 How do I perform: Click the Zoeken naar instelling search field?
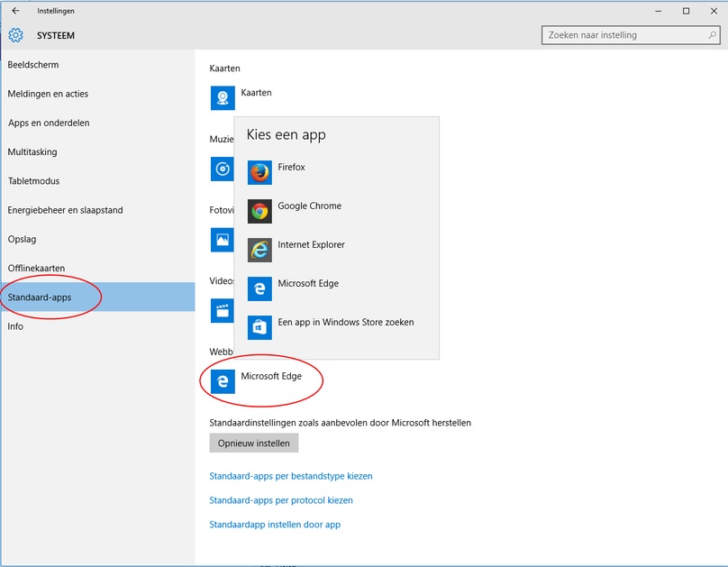tap(631, 35)
